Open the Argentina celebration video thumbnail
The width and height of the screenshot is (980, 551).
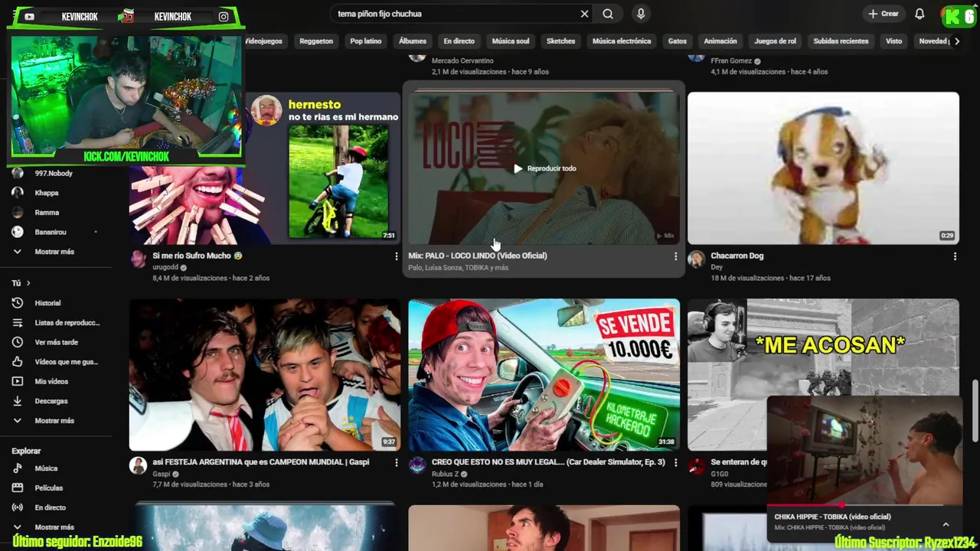[x=265, y=375]
